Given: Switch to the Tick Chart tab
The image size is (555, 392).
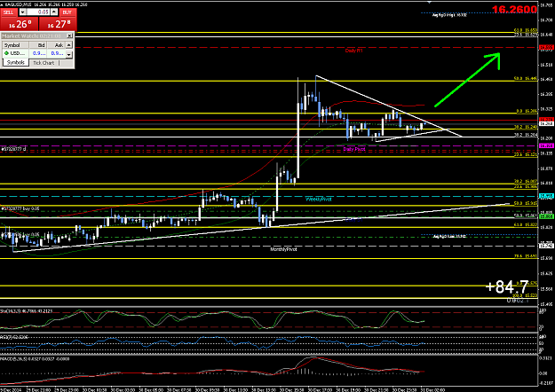Looking at the screenshot, I should click(44, 63).
